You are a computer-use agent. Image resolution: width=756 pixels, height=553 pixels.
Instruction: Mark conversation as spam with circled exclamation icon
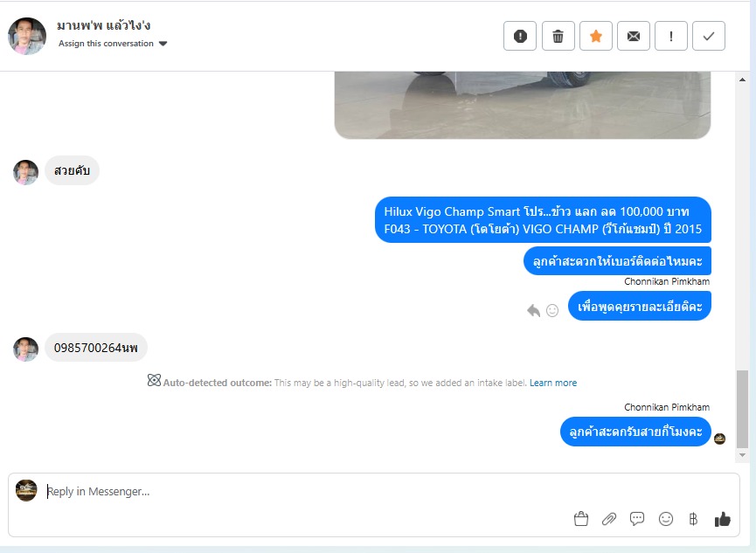coord(520,36)
